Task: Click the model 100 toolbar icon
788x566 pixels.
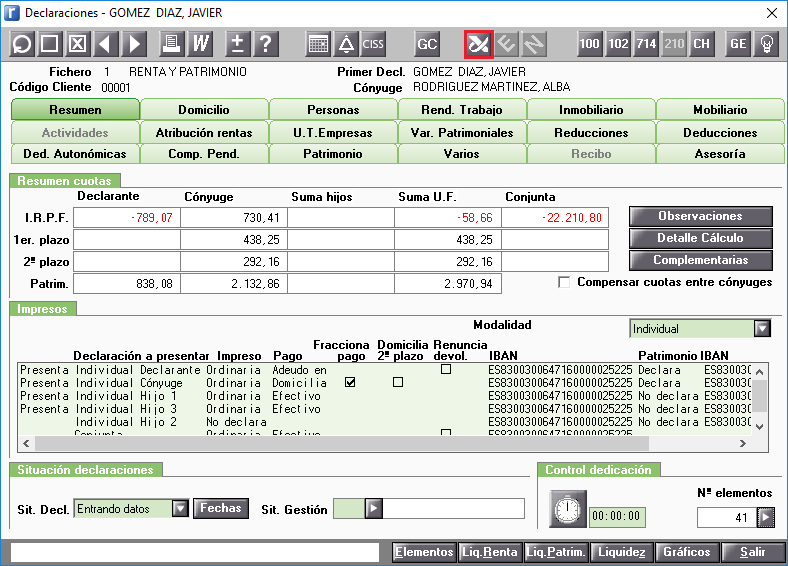Action: click(x=589, y=44)
